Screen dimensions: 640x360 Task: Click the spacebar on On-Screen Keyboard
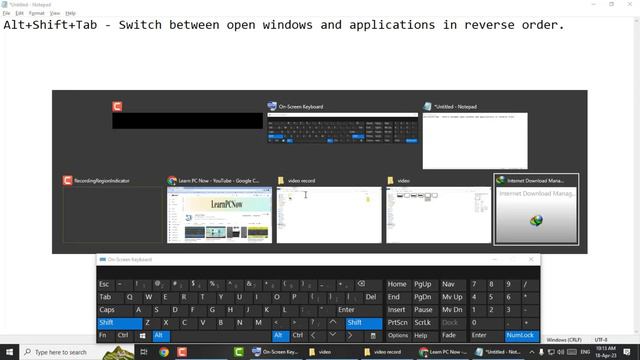pos(221,336)
